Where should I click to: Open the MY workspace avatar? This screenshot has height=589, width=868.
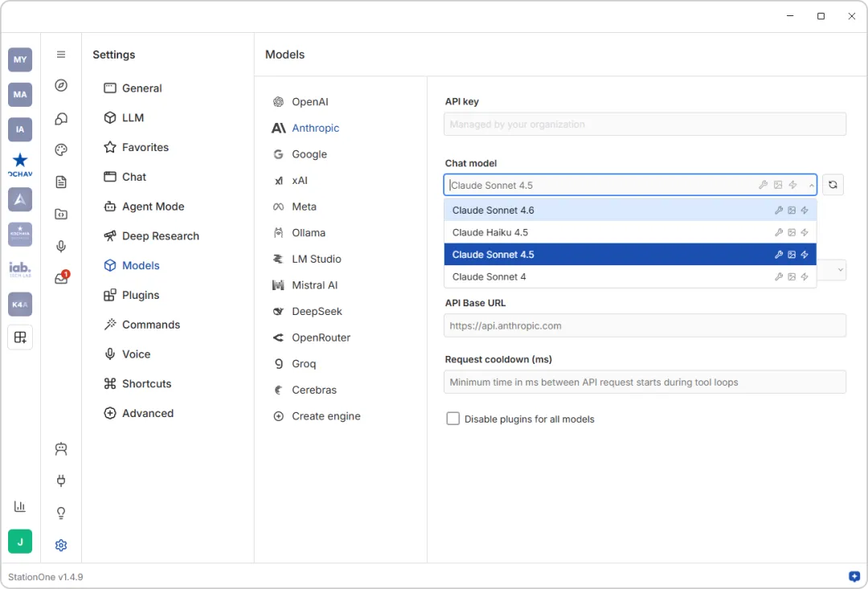[20, 59]
